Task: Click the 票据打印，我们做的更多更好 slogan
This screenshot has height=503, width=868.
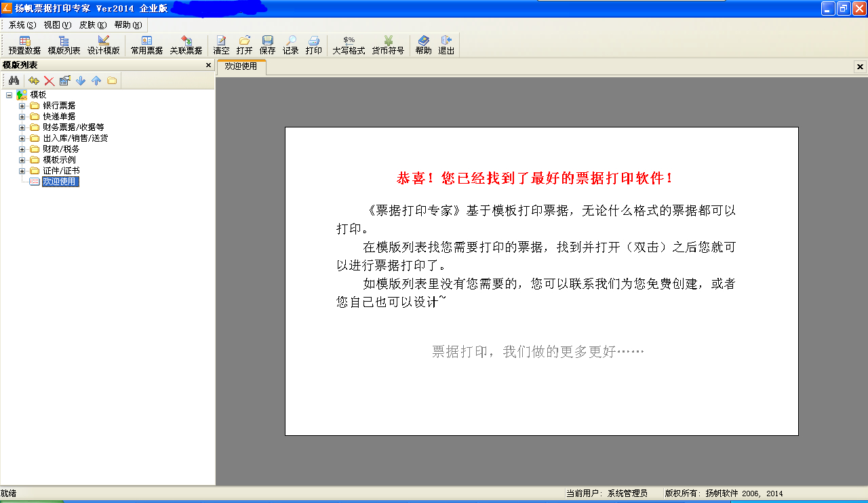Action: pyautogui.click(x=538, y=352)
